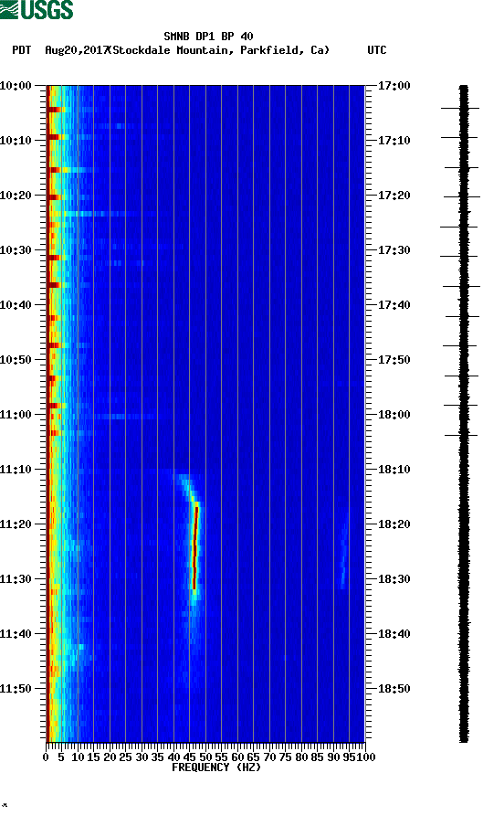Image resolution: width=504 pixels, height=815 pixels.
Task: Click the 'PDT' timezone label
Action: pos(22,50)
